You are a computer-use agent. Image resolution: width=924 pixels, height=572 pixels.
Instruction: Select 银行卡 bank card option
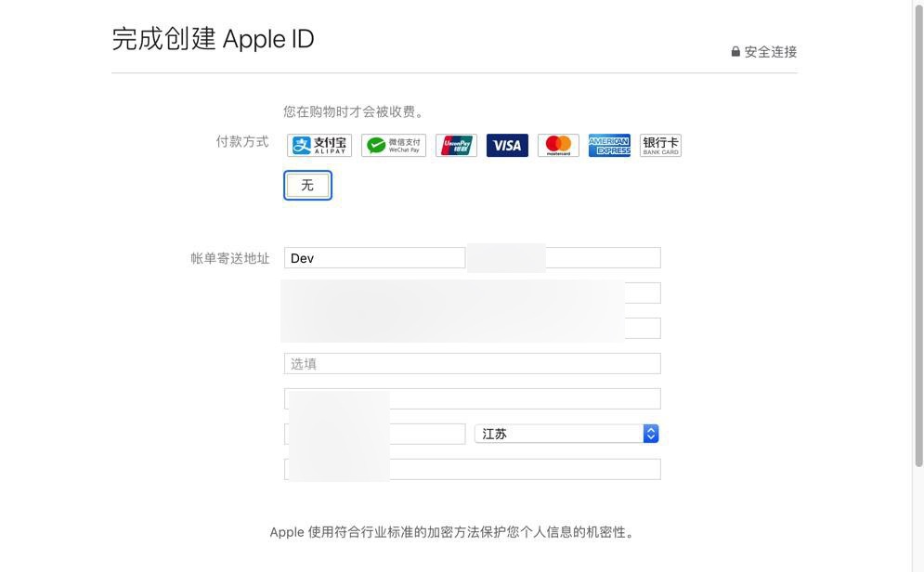click(660, 146)
